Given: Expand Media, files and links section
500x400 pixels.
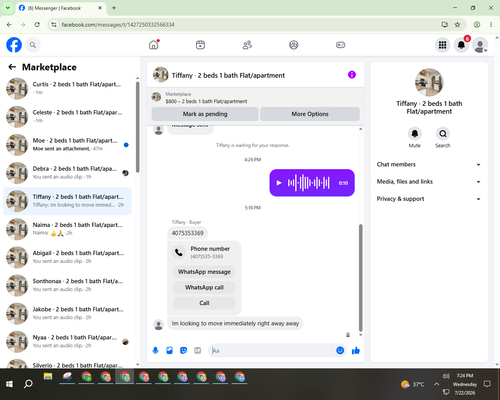Looking at the screenshot, I should (x=429, y=182).
